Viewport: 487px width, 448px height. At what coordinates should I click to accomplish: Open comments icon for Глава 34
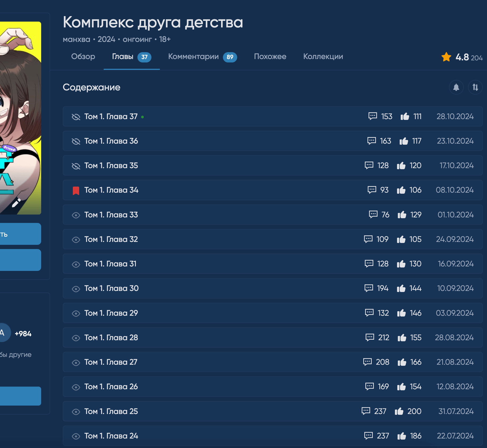(372, 190)
